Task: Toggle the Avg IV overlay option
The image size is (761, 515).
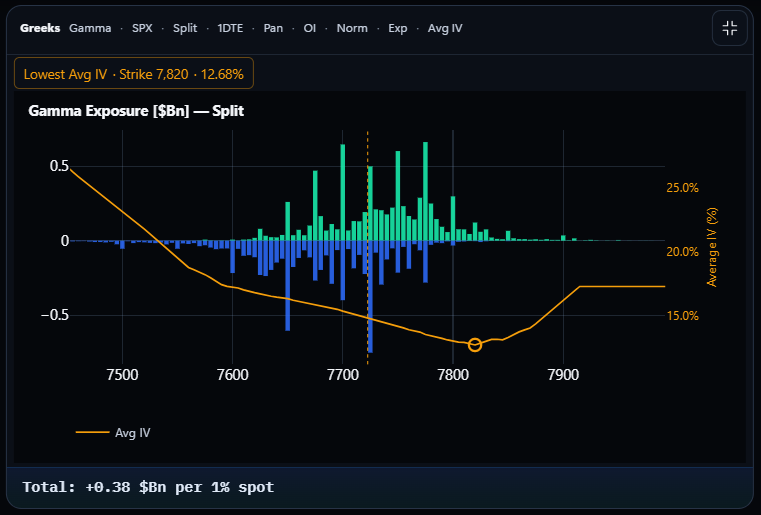Action: (445, 28)
